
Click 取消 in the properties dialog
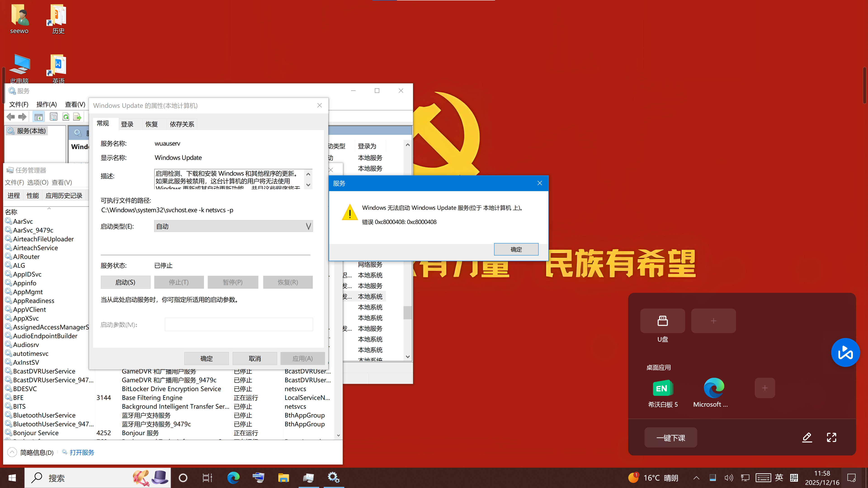click(x=255, y=358)
